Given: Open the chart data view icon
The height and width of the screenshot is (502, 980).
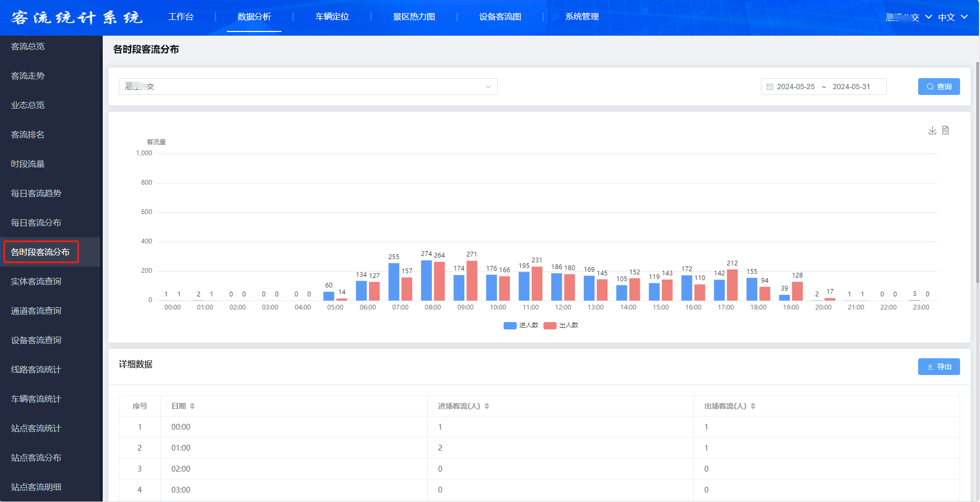Looking at the screenshot, I should point(945,131).
